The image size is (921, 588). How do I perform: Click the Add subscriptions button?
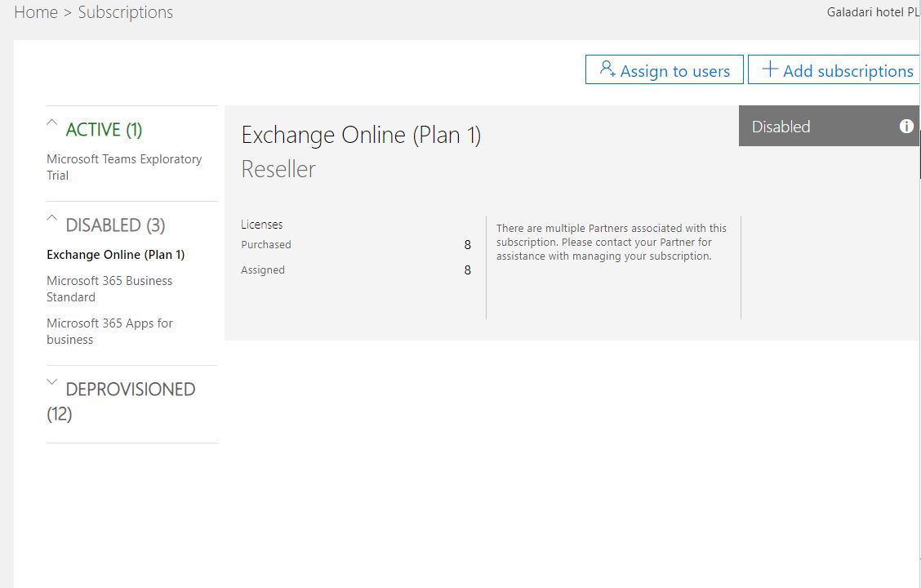tap(834, 70)
